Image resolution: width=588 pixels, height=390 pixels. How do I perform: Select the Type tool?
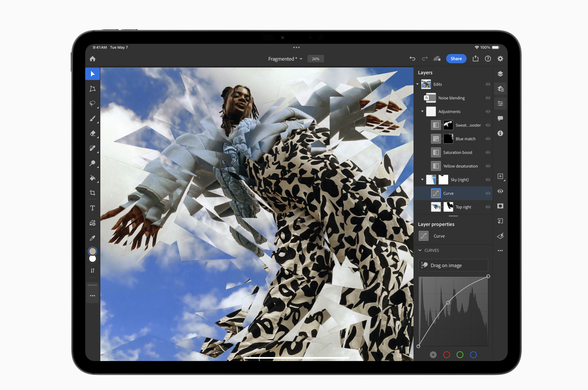click(92, 208)
